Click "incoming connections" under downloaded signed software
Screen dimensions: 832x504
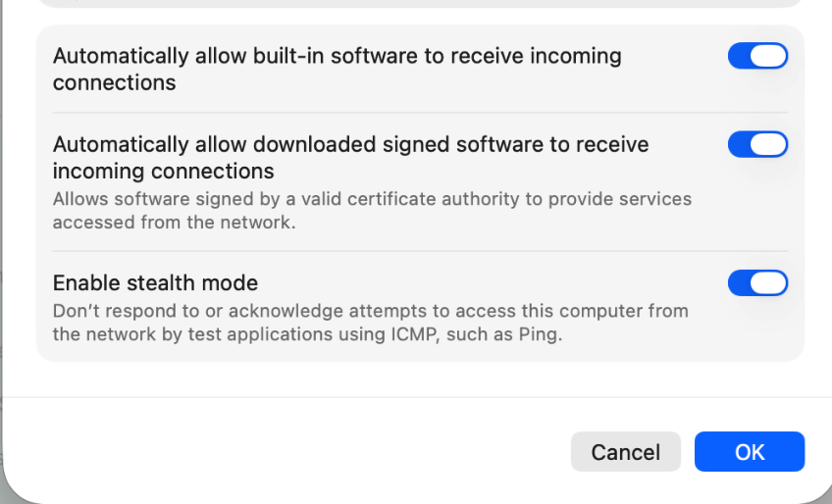tap(163, 172)
